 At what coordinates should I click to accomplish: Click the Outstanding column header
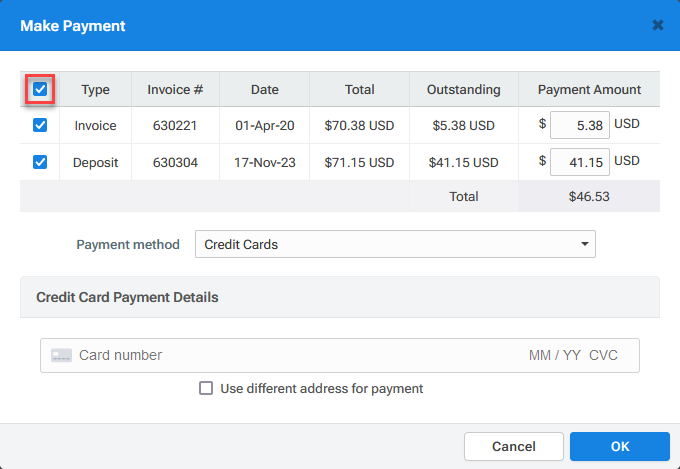coord(463,90)
